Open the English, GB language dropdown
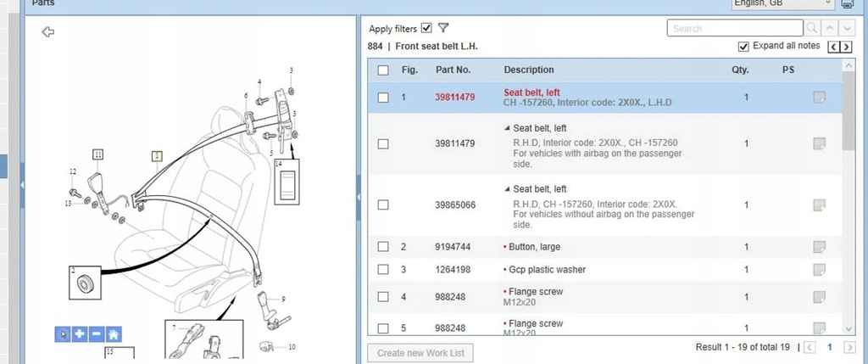 tap(782, 3)
